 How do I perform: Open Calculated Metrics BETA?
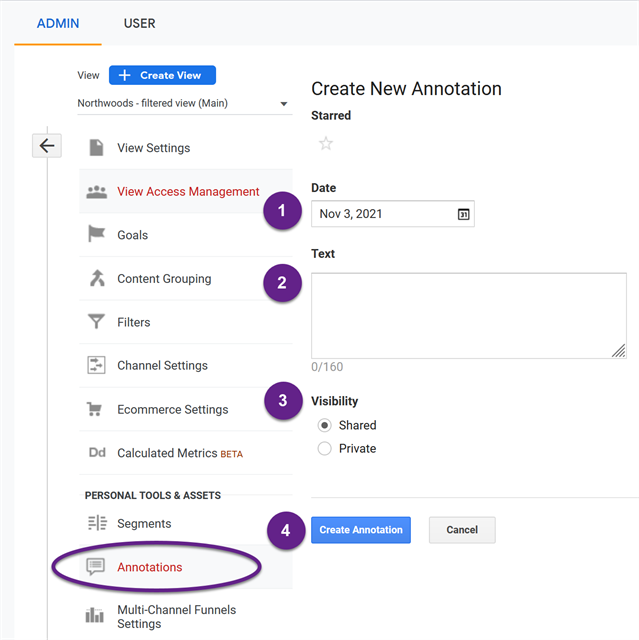pyautogui.click(x=186, y=453)
